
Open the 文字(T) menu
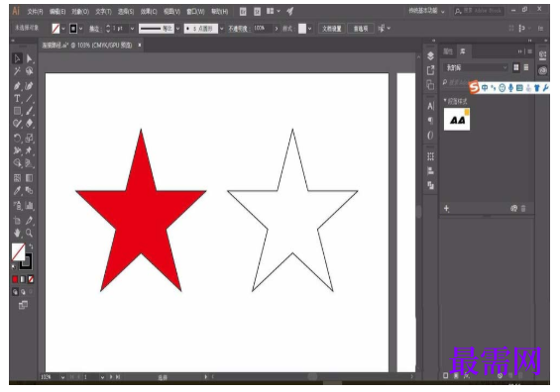103,12
